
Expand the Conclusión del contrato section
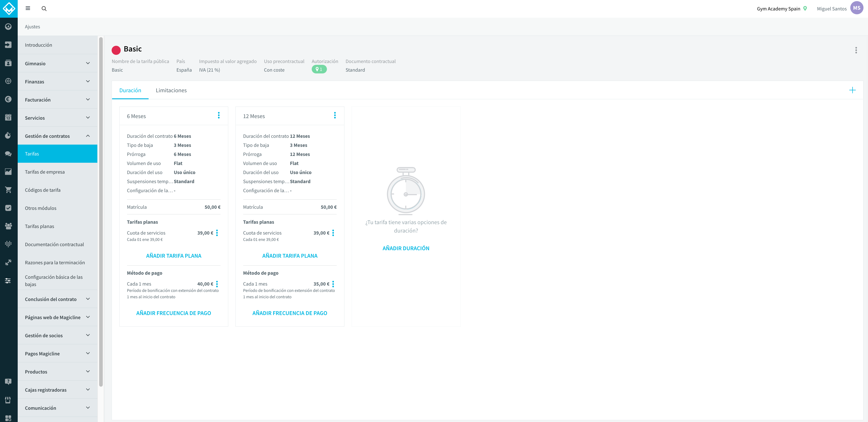point(57,299)
